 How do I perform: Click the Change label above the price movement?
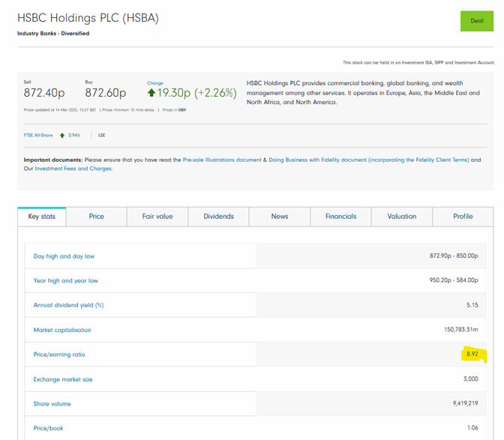click(155, 83)
